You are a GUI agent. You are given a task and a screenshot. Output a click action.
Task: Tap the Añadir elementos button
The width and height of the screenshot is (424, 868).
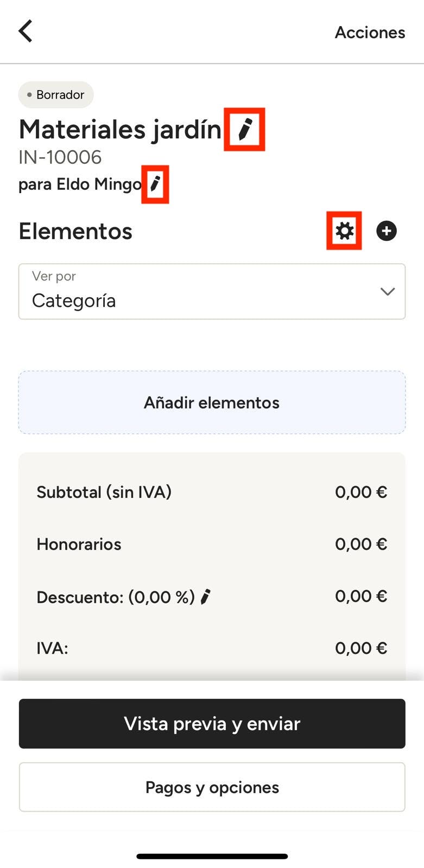pos(212,403)
